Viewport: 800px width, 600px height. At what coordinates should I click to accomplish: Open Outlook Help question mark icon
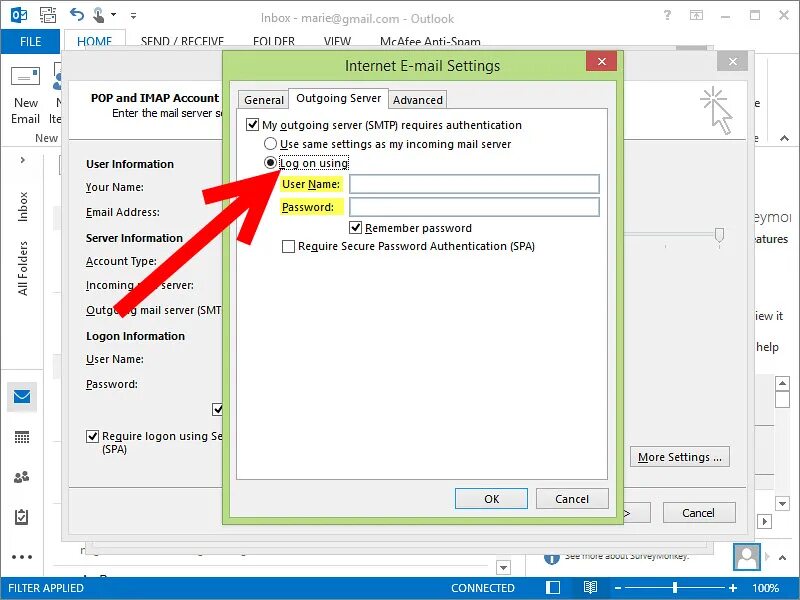coord(667,15)
